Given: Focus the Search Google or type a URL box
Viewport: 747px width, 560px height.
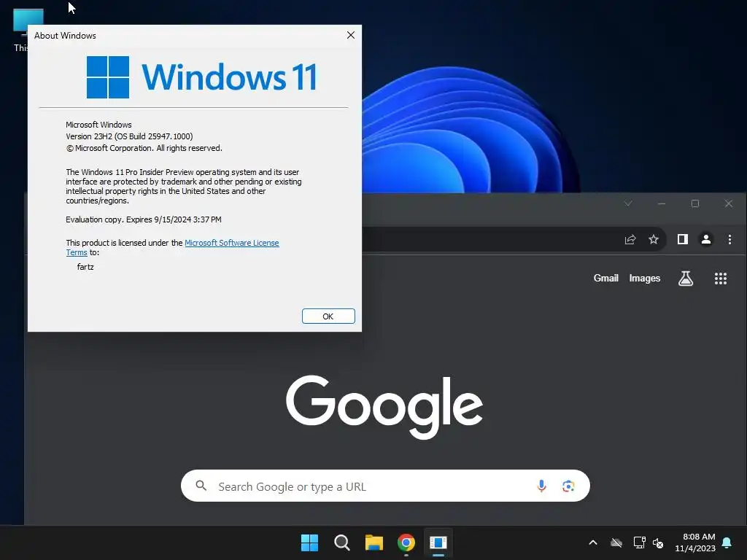Looking at the screenshot, I should point(385,486).
